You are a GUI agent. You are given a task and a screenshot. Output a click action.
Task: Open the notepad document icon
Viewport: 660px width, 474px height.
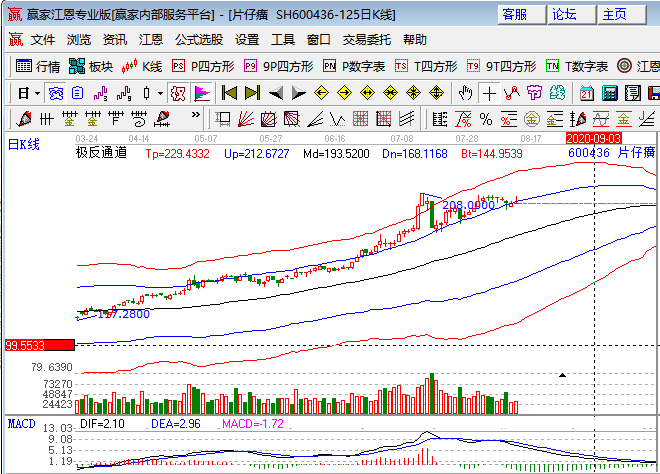tap(633, 93)
